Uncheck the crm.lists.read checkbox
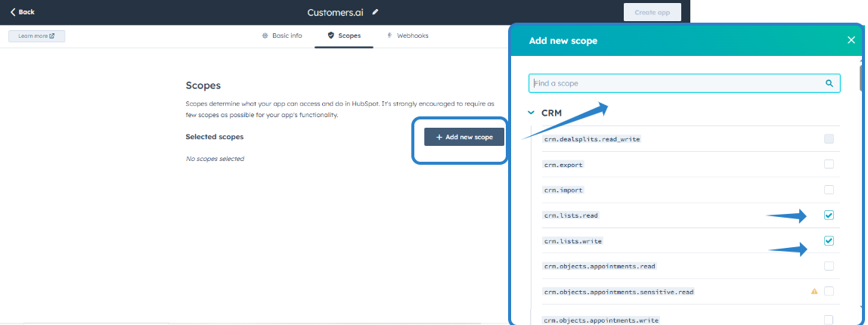 (x=829, y=215)
